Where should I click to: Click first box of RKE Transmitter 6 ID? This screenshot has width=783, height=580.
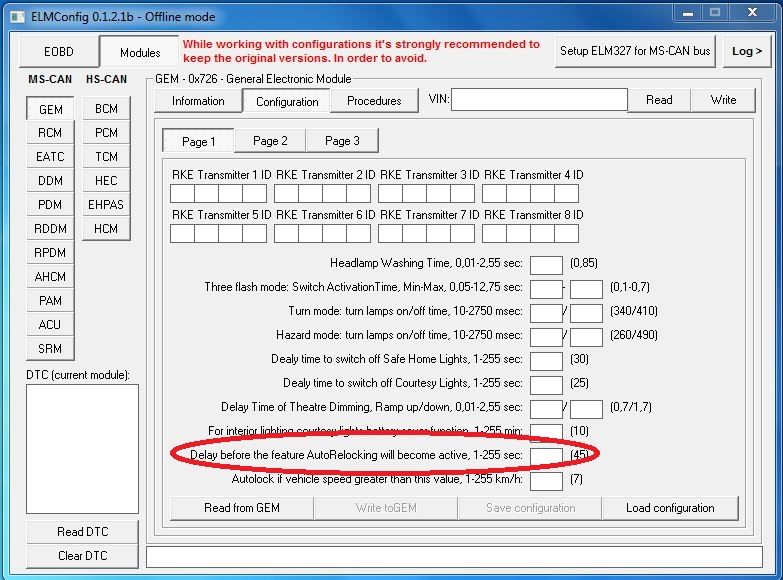[x=286, y=233]
